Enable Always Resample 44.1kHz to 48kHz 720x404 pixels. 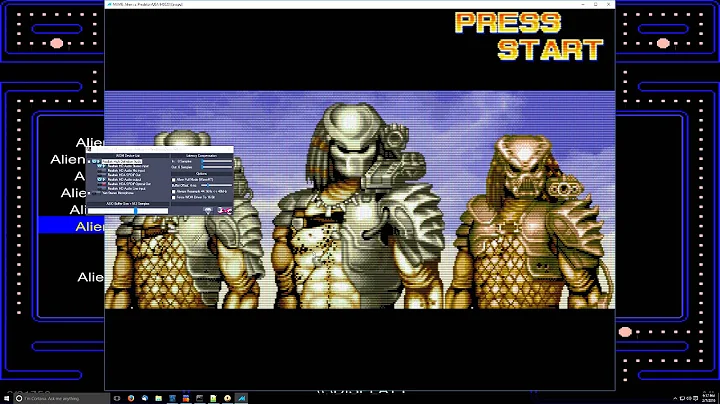point(174,191)
